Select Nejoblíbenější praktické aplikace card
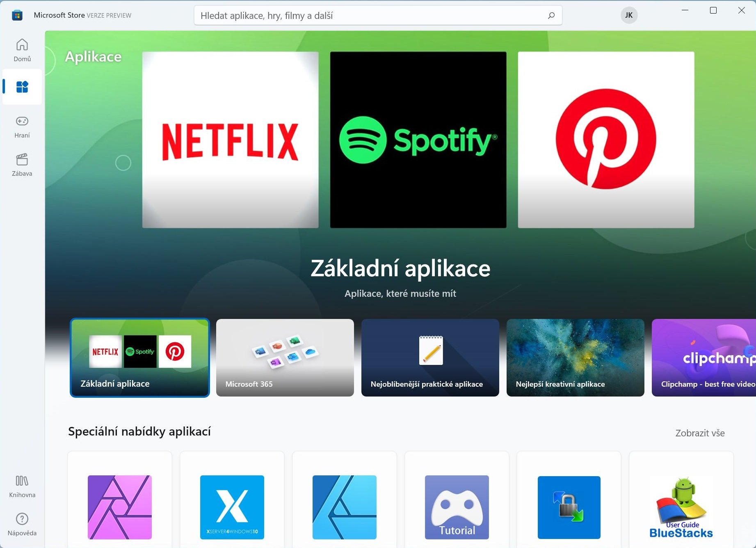The width and height of the screenshot is (756, 548). tap(430, 358)
